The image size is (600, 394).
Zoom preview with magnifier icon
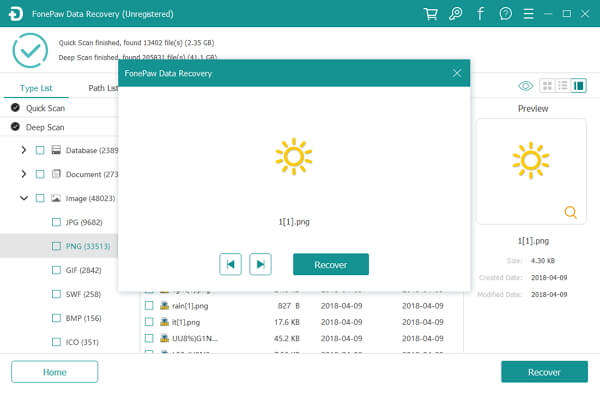point(570,212)
